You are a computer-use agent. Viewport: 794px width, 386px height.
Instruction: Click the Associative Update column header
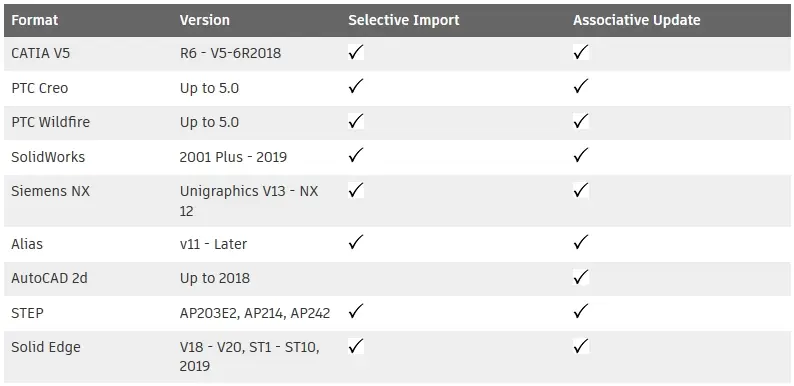(x=637, y=20)
